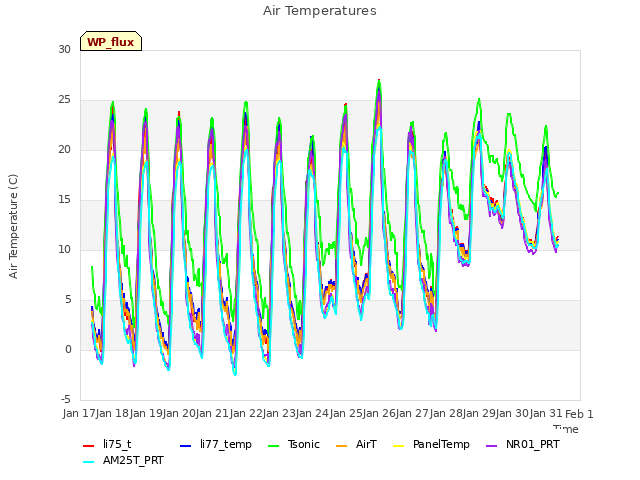Click the Jan 17 x-axis tick label
This screenshot has width=640, height=480.
tap(79, 413)
